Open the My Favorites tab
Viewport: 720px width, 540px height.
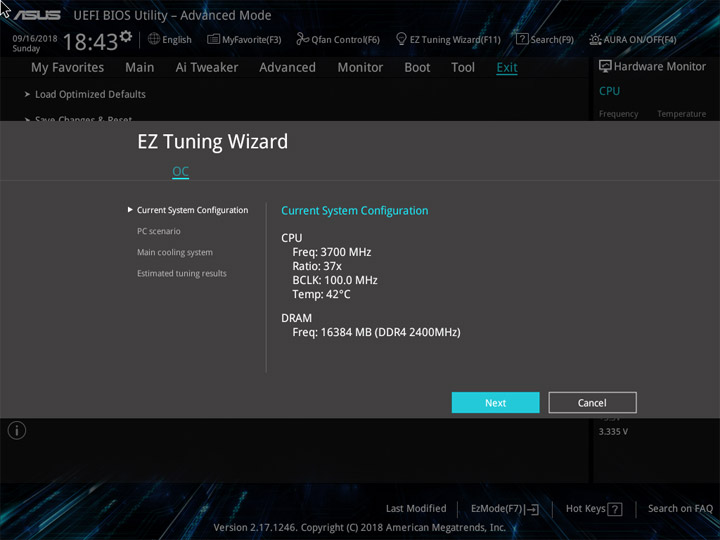[x=68, y=68]
